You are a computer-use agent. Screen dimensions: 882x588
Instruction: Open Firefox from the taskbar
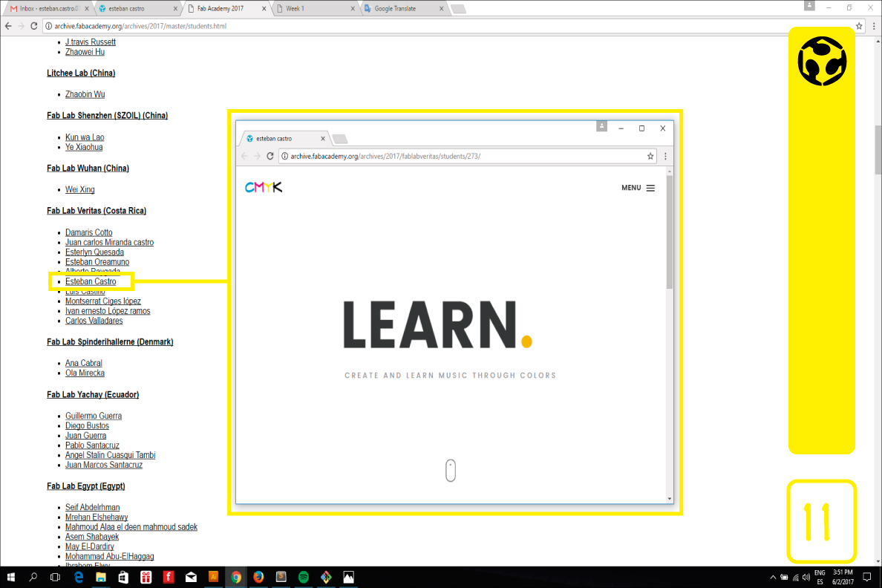tap(258, 578)
